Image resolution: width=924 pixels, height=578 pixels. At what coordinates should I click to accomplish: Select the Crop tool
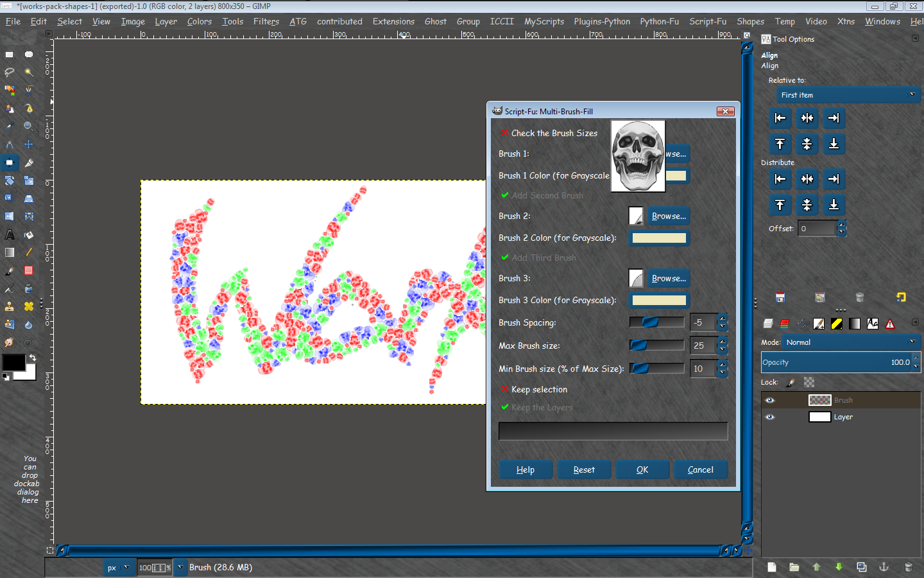[x=29, y=162]
